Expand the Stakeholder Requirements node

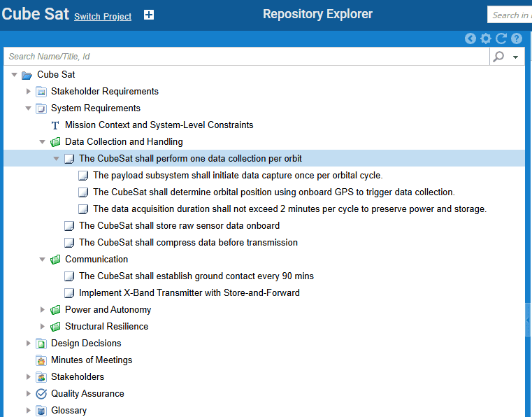tap(29, 92)
